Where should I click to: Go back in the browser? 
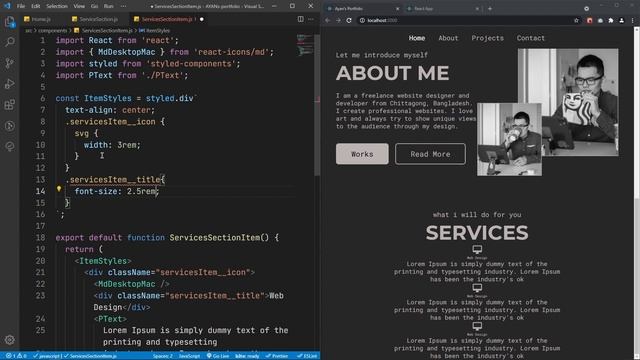pos(328,20)
